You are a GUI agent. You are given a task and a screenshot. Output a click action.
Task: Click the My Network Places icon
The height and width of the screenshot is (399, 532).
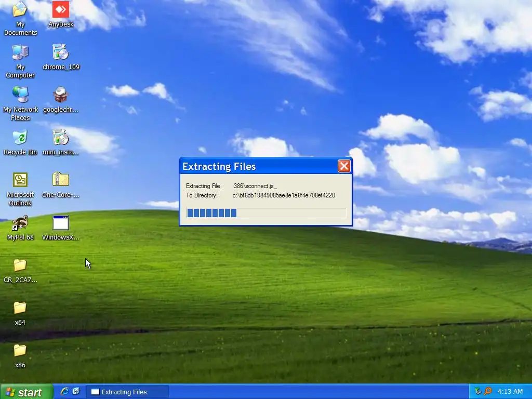coord(20,104)
